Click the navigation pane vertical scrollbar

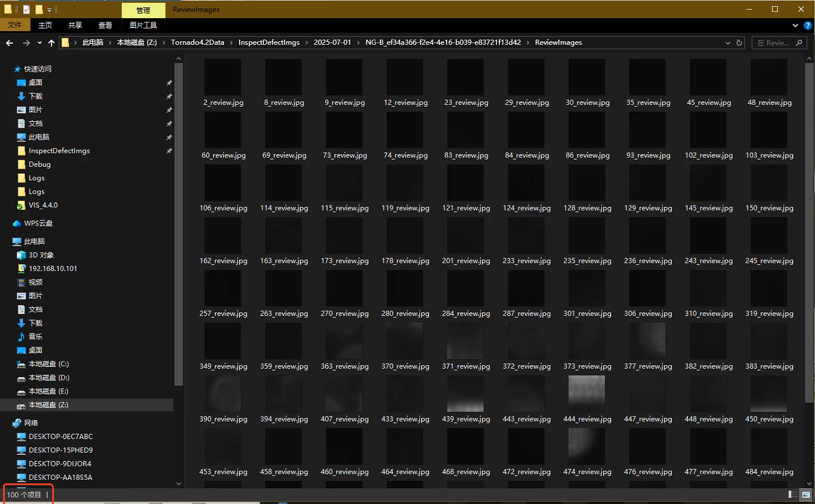coord(178,224)
